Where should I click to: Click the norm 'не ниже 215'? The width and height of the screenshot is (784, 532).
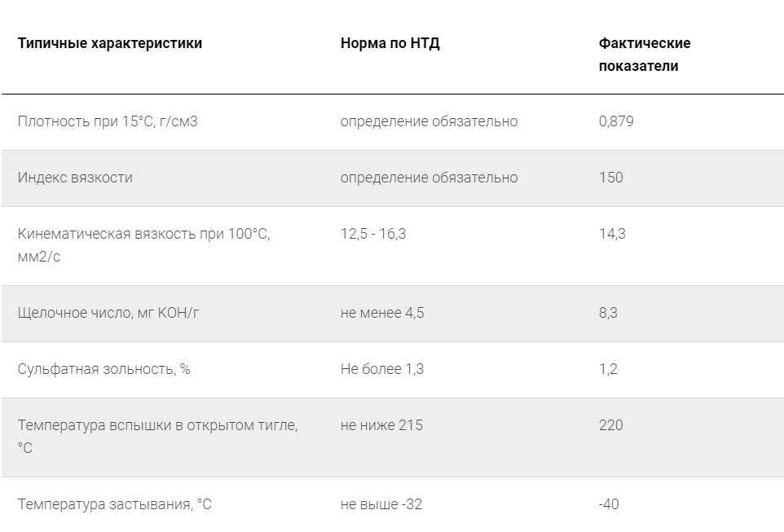point(381,425)
